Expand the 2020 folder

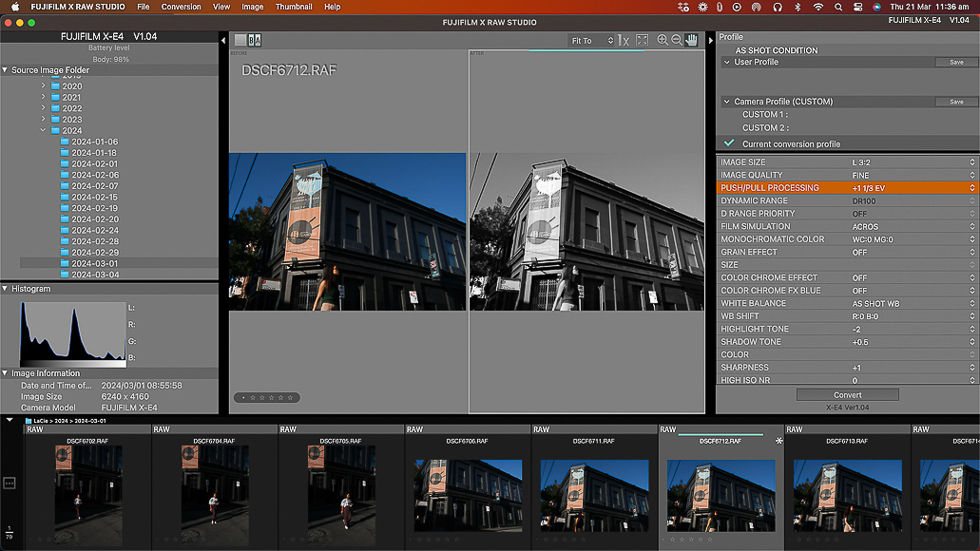pos(43,85)
